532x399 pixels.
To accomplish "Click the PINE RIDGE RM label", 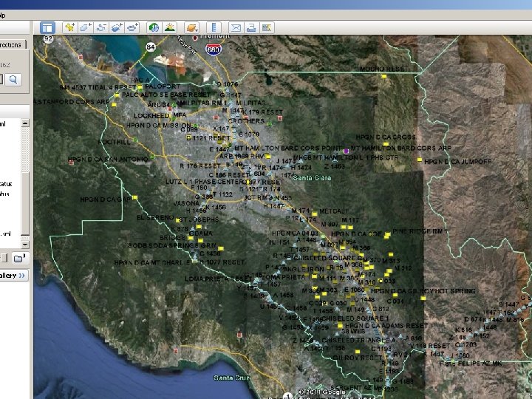I will point(419,231).
